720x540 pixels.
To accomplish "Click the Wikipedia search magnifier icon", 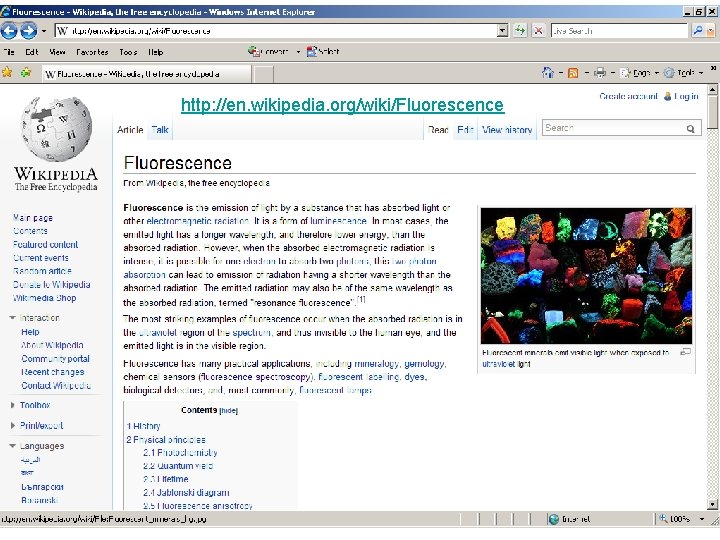I will pos(691,129).
